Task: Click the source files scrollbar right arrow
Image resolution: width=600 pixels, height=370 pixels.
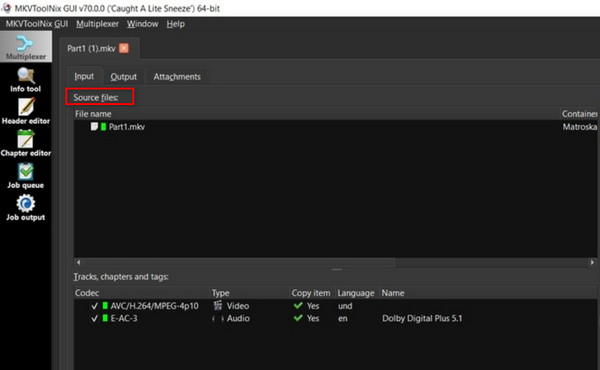Action: pyautogui.click(x=592, y=262)
